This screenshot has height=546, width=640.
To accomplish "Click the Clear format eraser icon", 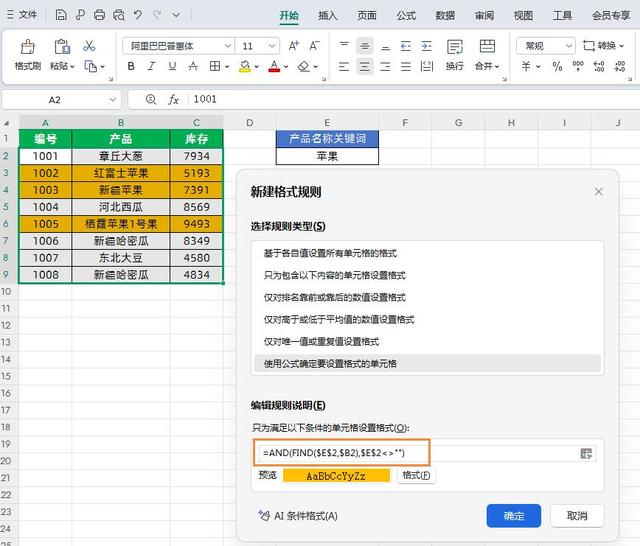I will tap(304, 66).
